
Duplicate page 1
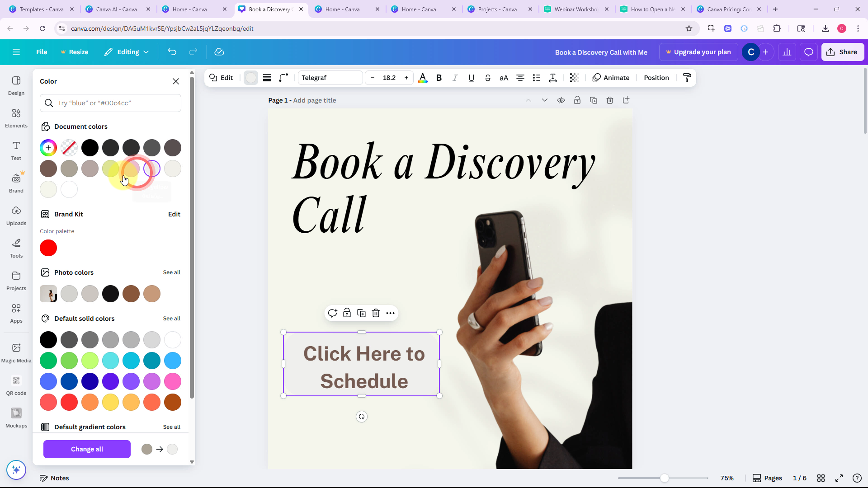pyautogui.click(x=594, y=100)
